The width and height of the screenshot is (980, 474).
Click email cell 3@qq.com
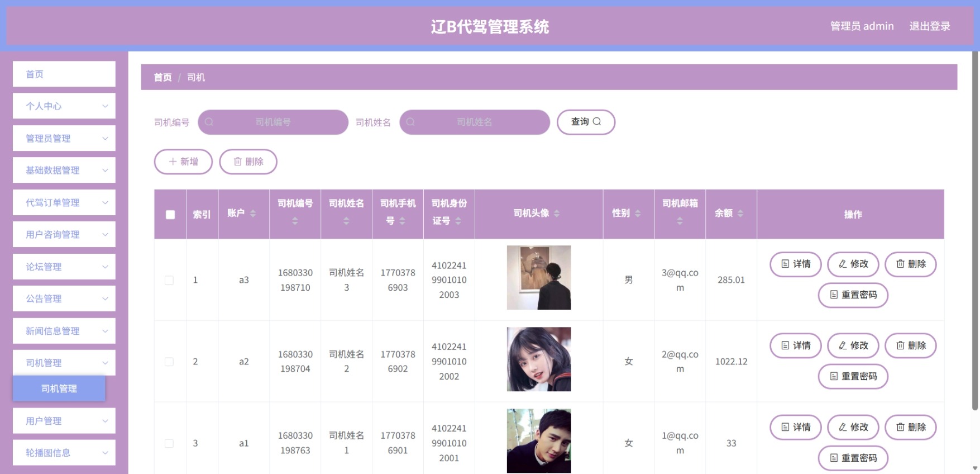[x=680, y=280]
